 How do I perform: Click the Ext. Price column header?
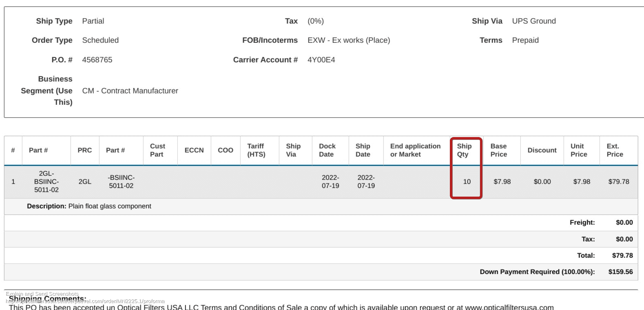[615, 150]
